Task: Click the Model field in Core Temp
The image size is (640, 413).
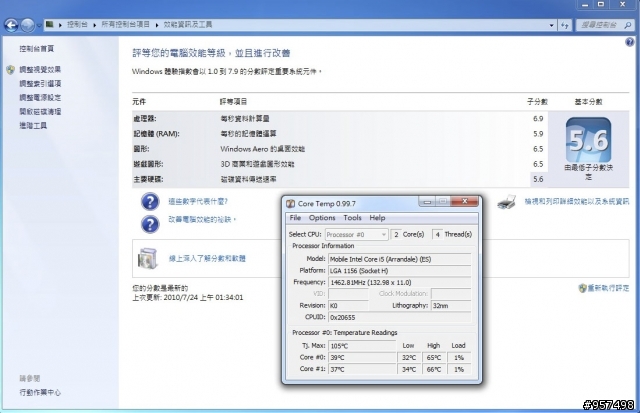Action: (400, 259)
